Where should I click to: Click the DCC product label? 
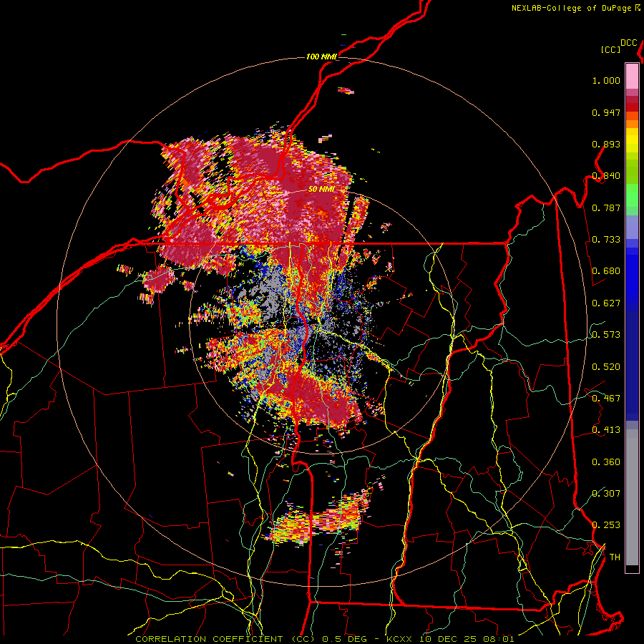(x=629, y=43)
